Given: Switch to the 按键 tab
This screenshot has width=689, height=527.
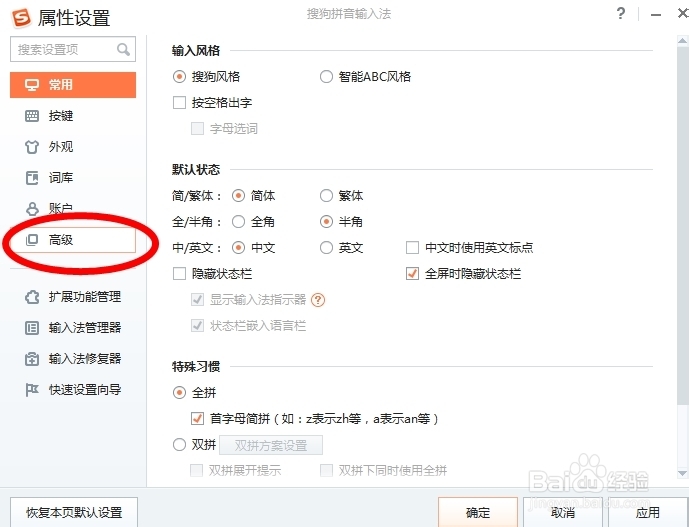Looking at the screenshot, I should click(73, 116).
